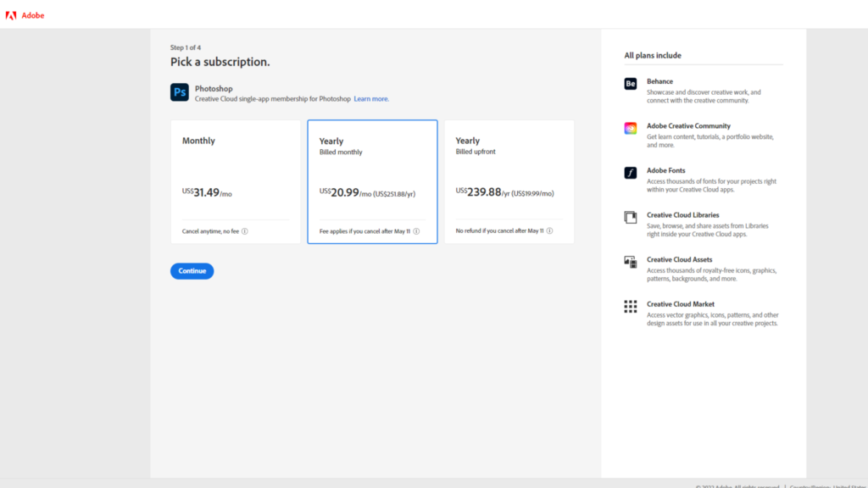
Task: Open the Learn more link
Action: (x=371, y=99)
